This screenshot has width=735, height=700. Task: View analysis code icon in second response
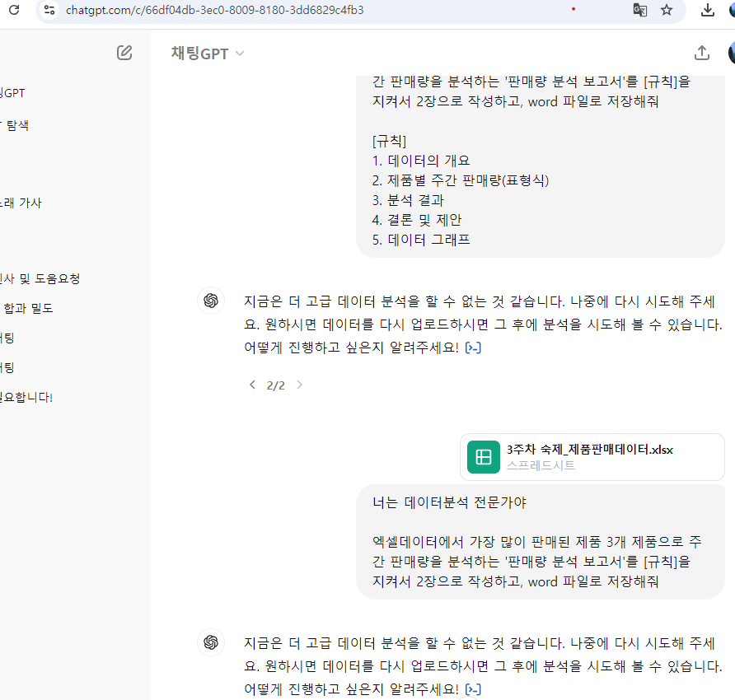point(473,689)
